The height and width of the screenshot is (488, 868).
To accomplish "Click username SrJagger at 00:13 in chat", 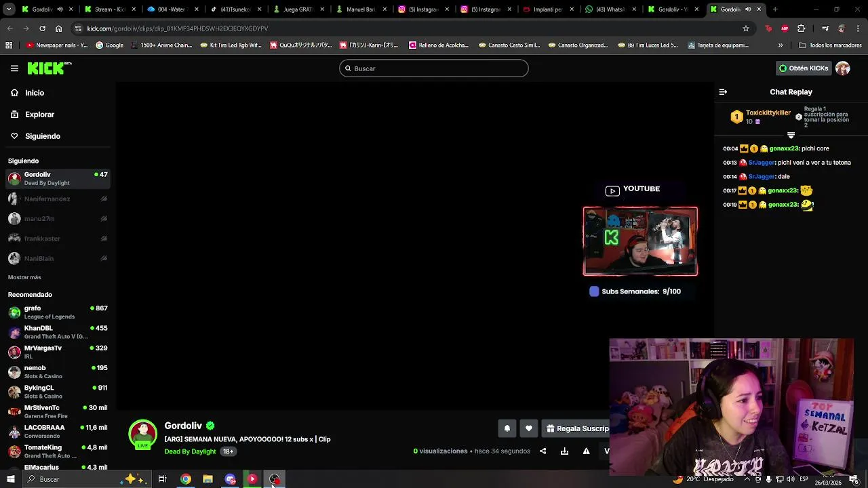I will pos(762,163).
